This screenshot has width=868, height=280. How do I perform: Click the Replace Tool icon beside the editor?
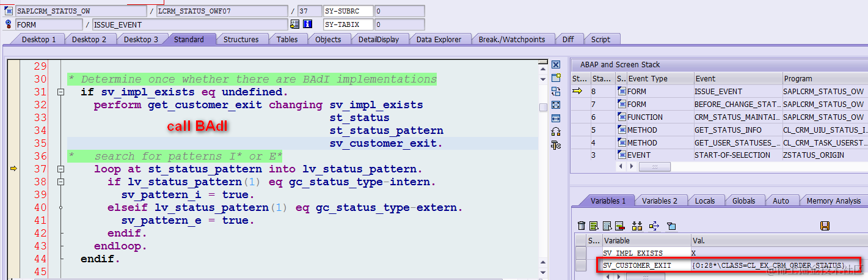coord(556,91)
